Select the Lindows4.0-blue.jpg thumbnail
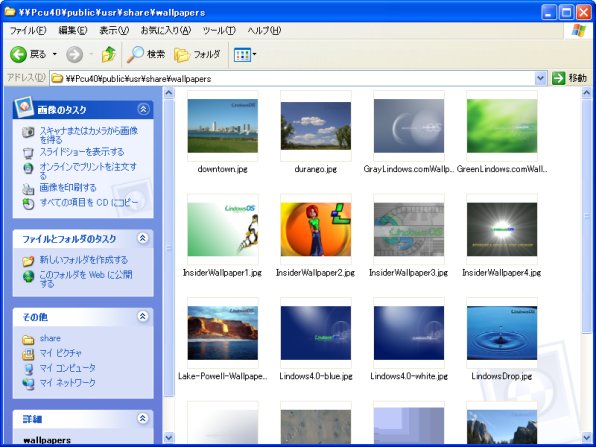This screenshot has height=447, width=596. click(315, 333)
